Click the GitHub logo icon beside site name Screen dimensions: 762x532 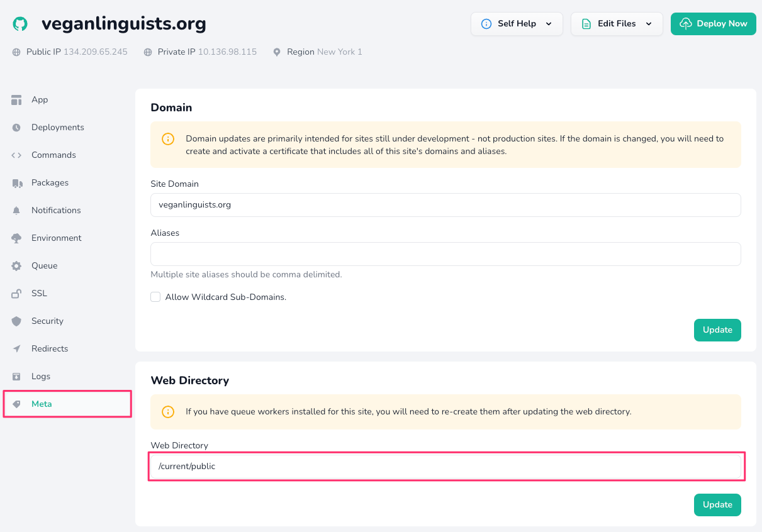point(20,24)
